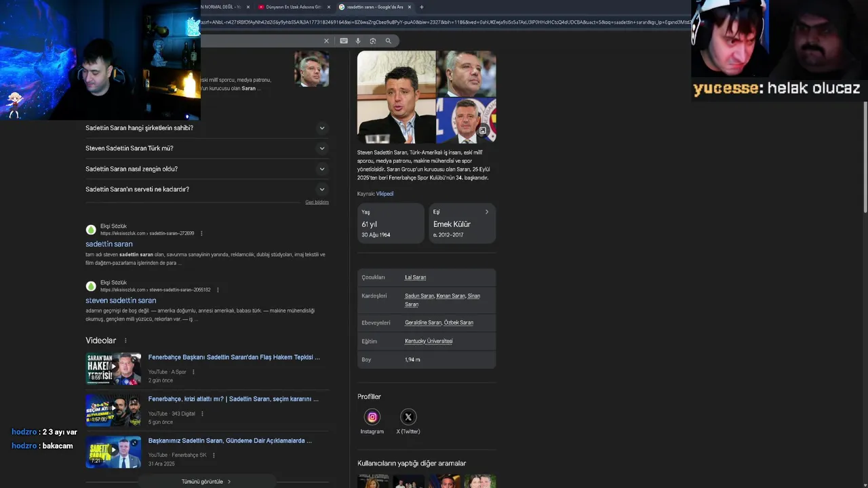Open 'Geraldine Saran' parent link
Image resolution: width=868 pixels, height=488 pixels.
423,323
